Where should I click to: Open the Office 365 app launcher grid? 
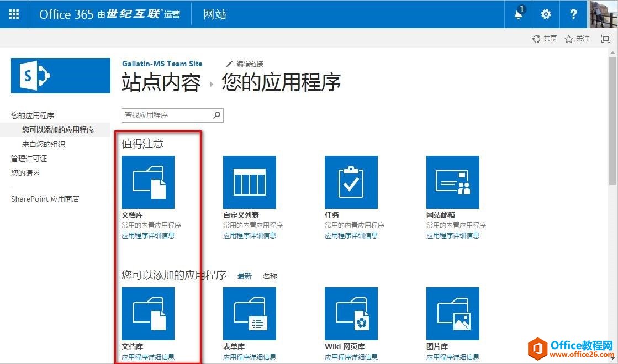coord(14,14)
